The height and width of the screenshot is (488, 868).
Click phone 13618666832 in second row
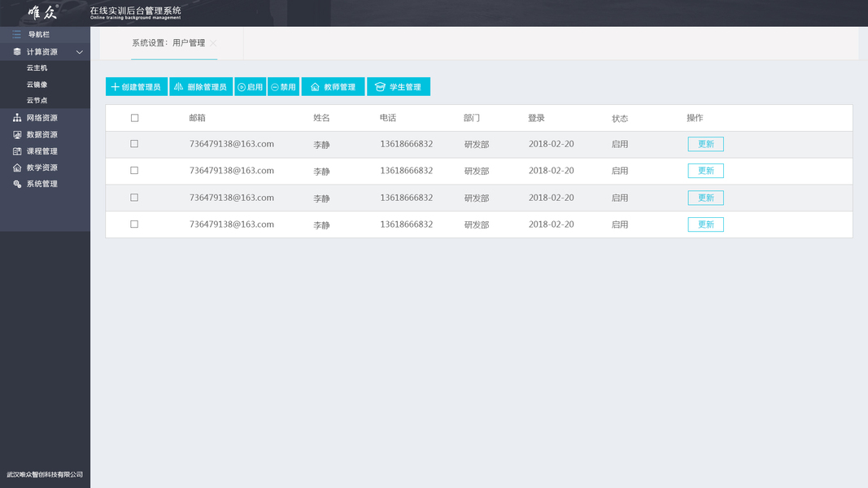point(406,171)
